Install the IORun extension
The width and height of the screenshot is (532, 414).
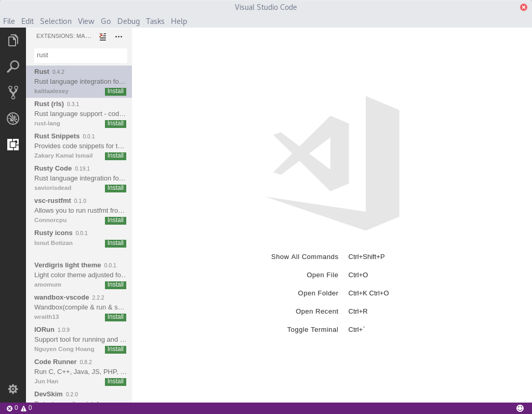click(115, 350)
